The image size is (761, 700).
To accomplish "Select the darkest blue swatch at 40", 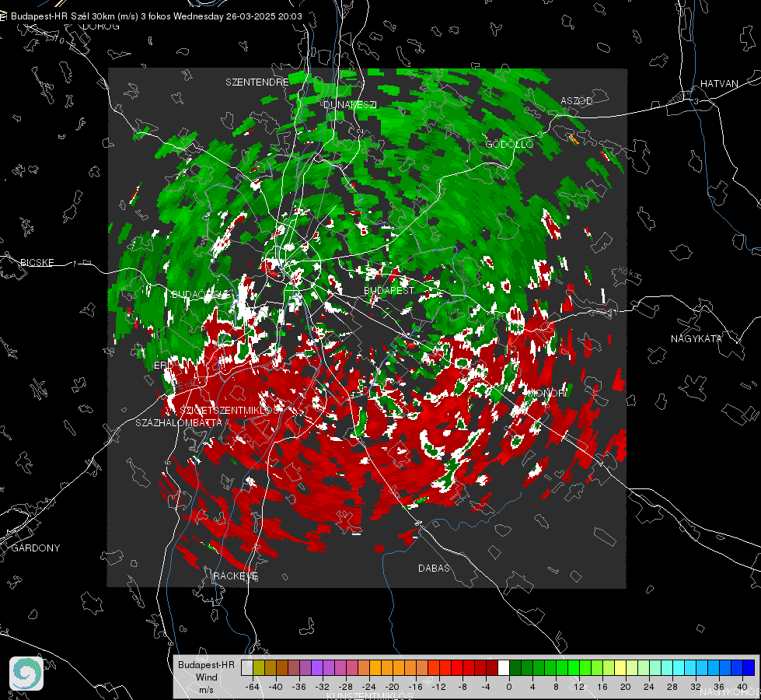I will click(x=749, y=667).
